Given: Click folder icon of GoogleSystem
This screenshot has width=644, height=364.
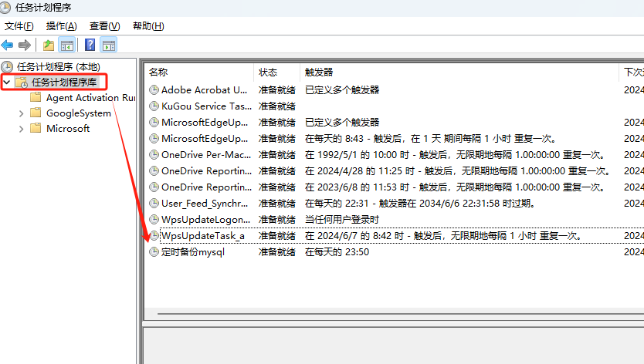Looking at the screenshot, I should [x=36, y=113].
